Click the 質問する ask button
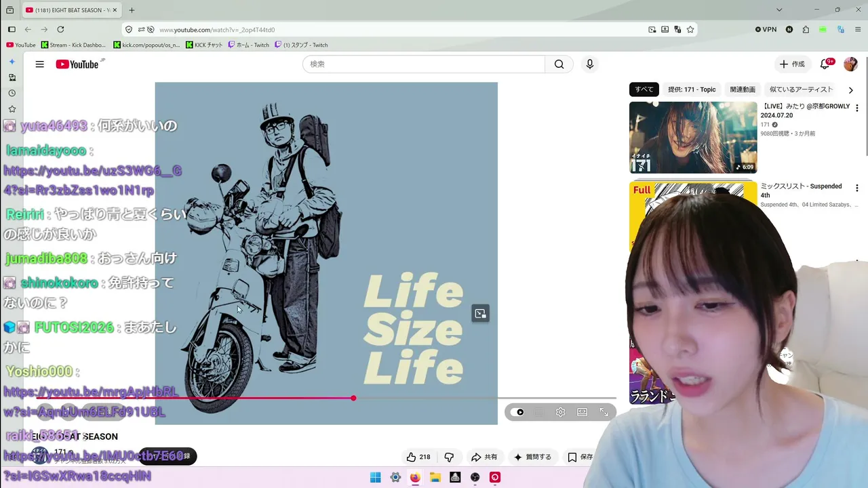The height and width of the screenshot is (488, 868). 532,457
